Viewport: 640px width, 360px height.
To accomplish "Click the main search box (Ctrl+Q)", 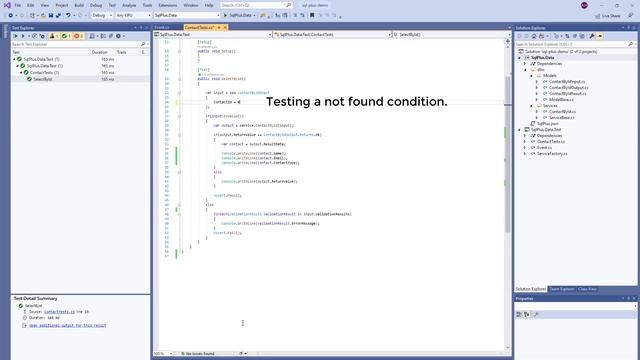I will (256, 5).
